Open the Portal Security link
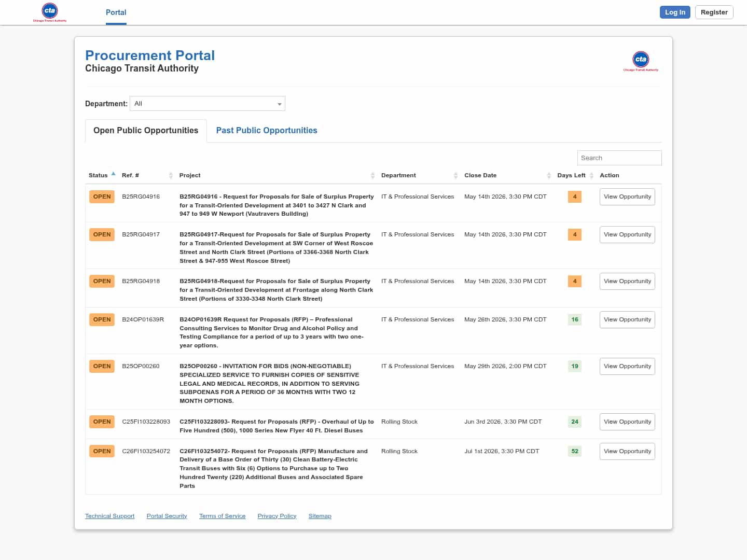Screen dimensions: 747x560 [x=167, y=516]
